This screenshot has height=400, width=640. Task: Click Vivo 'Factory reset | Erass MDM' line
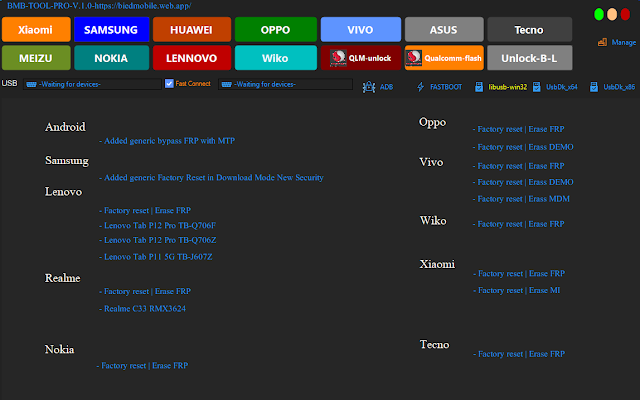[x=521, y=199]
